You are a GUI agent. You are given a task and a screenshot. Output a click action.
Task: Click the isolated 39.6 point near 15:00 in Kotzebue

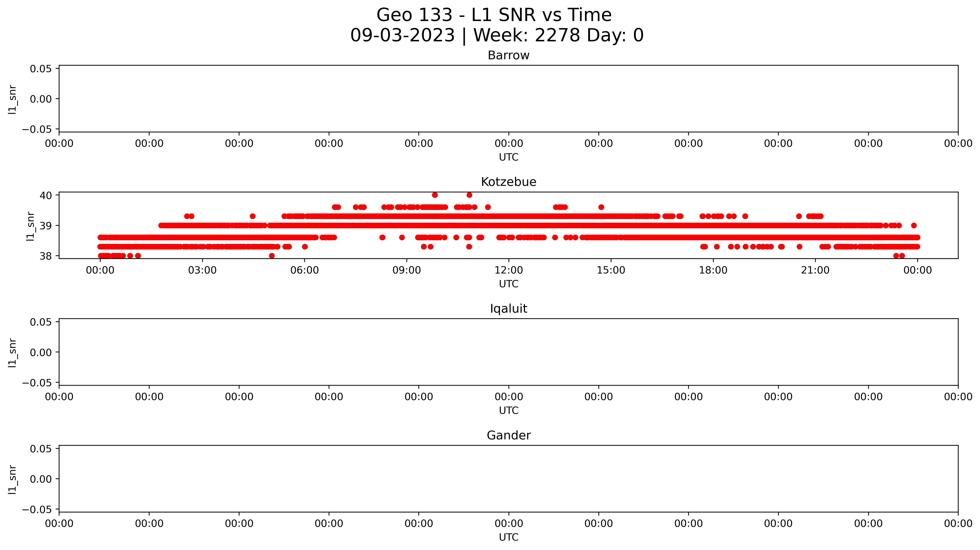[x=601, y=207]
